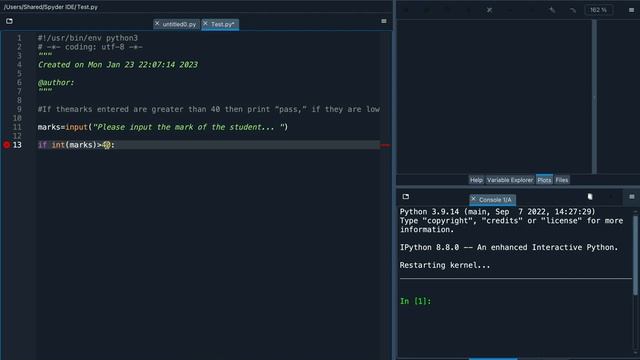Click the 'IPython 8.8.0' console line
This screenshot has height=360, width=640.
point(509,247)
